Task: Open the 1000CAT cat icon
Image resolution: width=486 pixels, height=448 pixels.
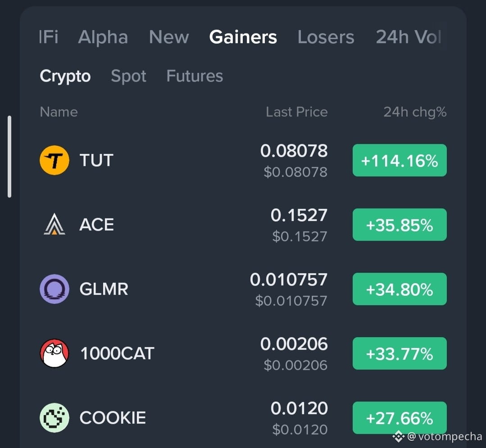Action: pyautogui.click(x=54, y=353)
